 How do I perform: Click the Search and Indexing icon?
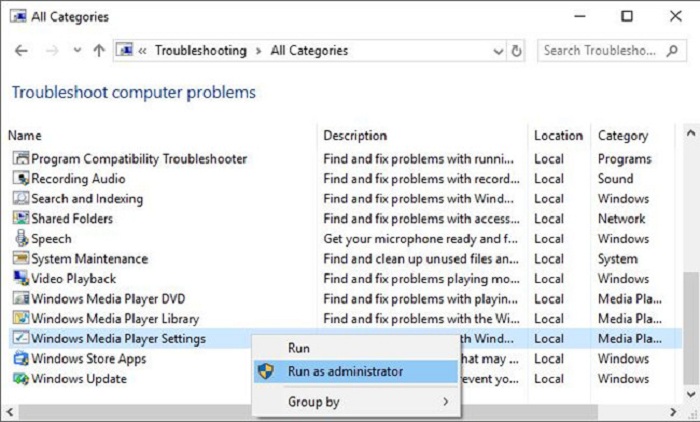(21, 198)
